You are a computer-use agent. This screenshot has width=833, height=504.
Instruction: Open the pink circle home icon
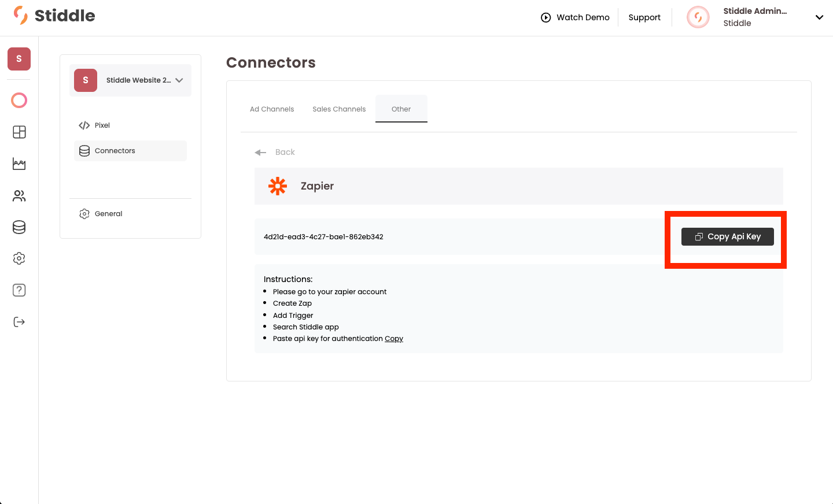click(19, 101)
